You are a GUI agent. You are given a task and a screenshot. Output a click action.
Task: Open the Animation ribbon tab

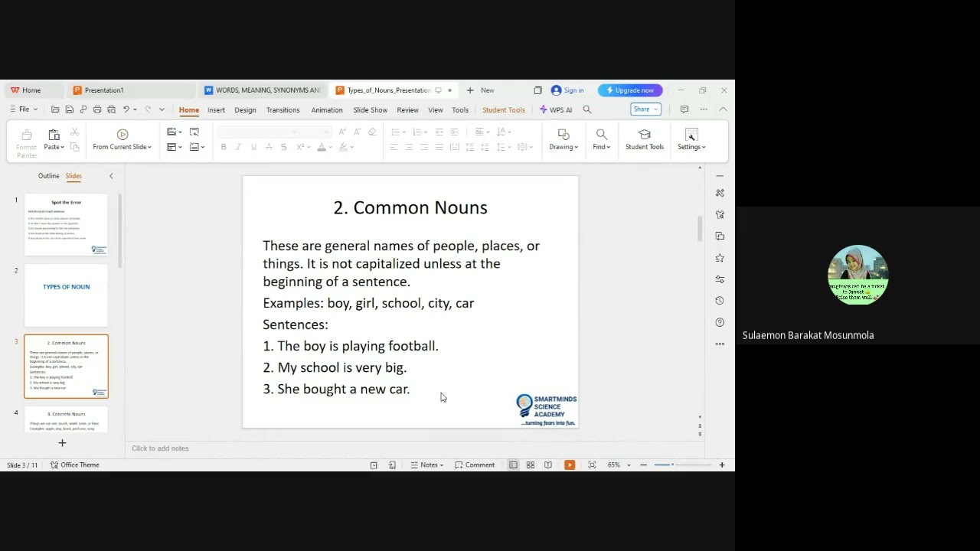[327, 110]
